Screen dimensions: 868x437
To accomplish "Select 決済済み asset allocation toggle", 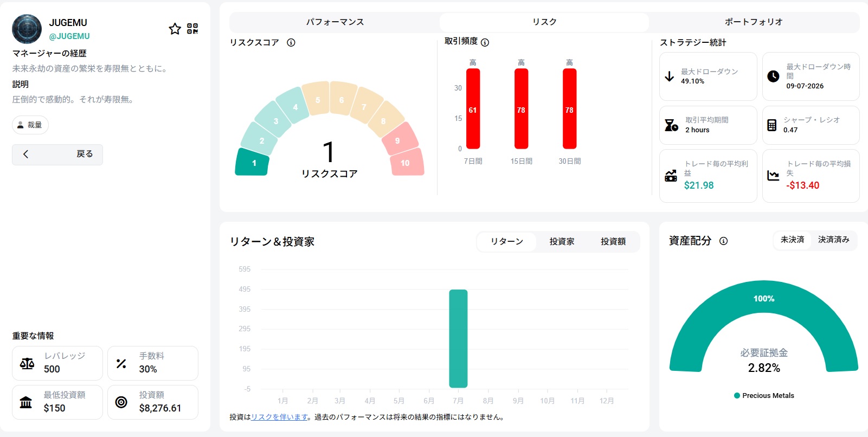I will pos(834,240).
